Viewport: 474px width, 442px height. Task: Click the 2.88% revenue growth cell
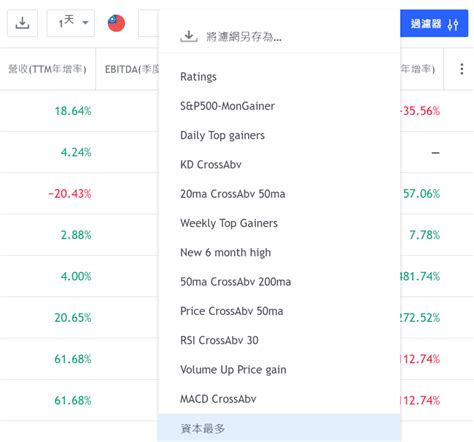coord(76,235)
